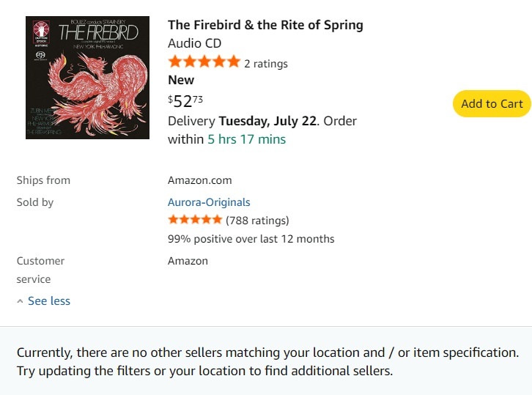The width and height of the screenshot is (532, 395).
Task: Click "Amazon" in the Customer service row
Action: [188, 261]
